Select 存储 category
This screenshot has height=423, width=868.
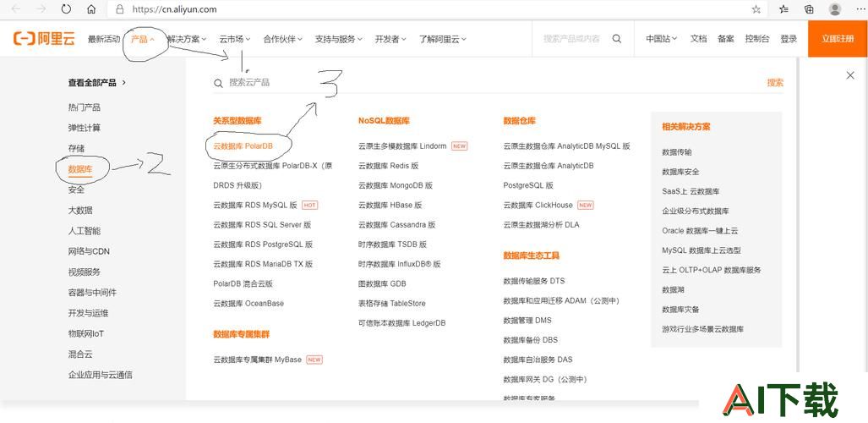click(76, 148)
